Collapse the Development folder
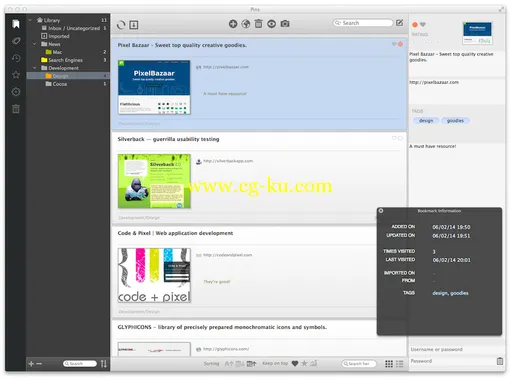 pos(34,68)
